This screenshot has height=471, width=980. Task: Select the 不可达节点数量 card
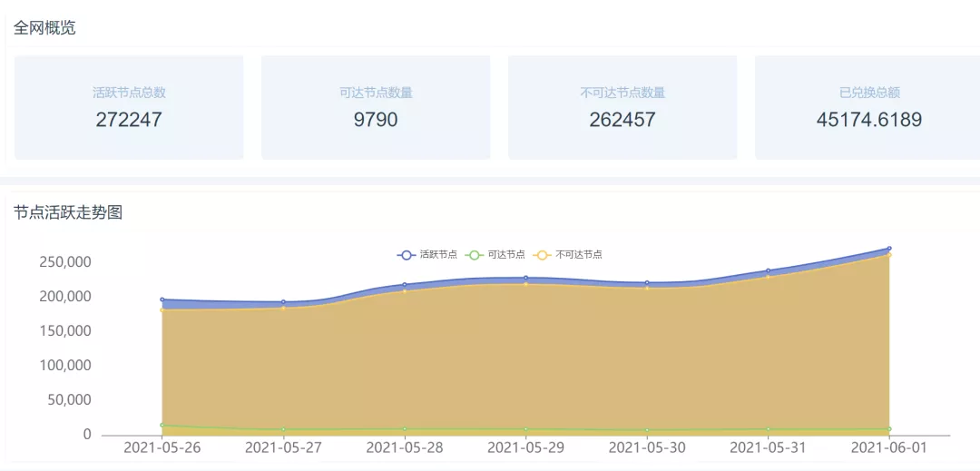622,107
